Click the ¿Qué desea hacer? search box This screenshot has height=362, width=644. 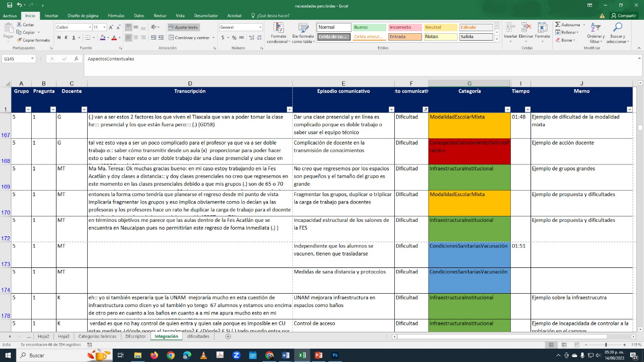(270, 16)
